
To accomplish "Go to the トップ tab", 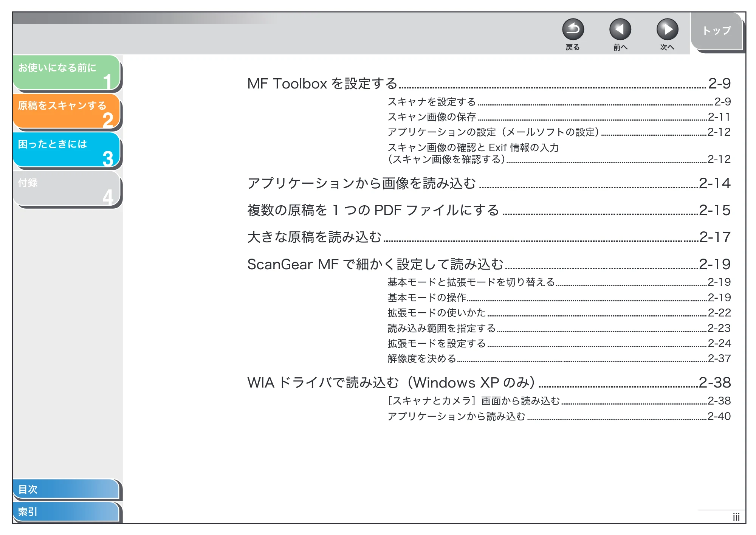I will (716, 31).
